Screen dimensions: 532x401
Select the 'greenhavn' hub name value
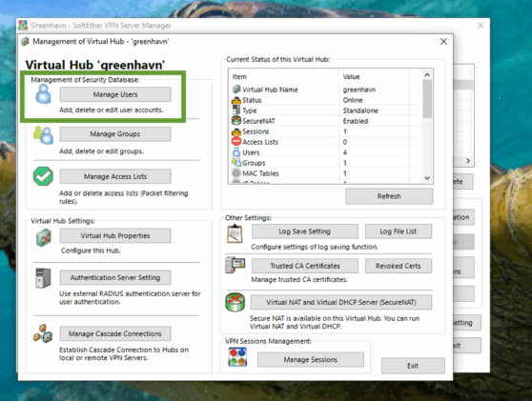click(x=359, y=90)
